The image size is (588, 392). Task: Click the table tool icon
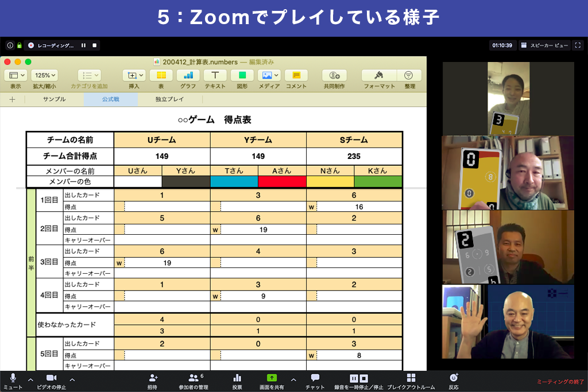click(161, 75)
